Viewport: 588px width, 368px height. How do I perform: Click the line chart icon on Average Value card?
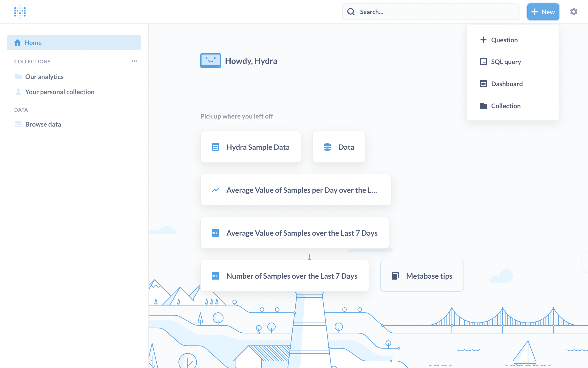(215, 190)
